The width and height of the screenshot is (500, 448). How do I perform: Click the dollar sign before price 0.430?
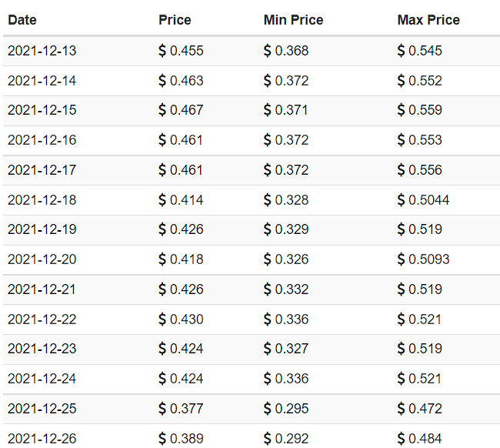pyautogui.click(x=162, y=319)
